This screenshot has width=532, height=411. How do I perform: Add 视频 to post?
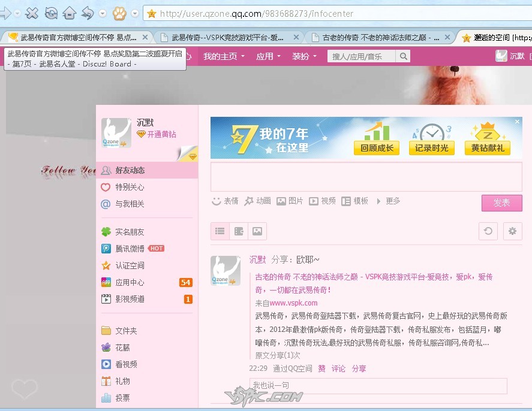click(x=322, y=201)
